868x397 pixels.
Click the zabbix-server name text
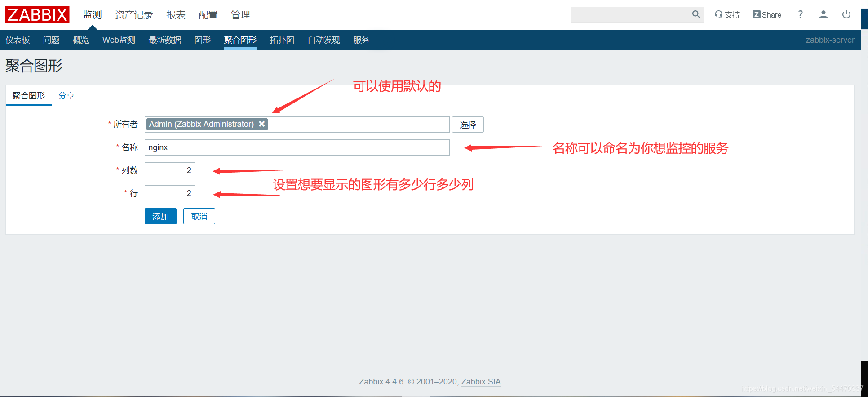click(830, 40)
